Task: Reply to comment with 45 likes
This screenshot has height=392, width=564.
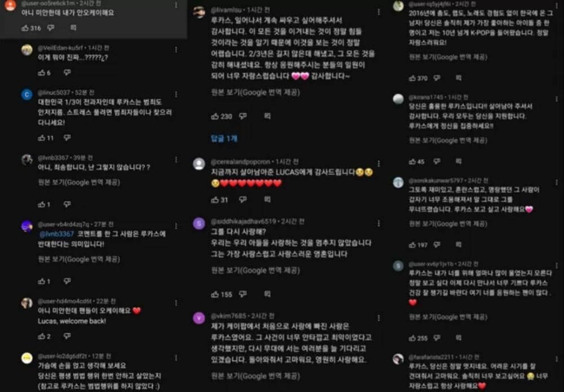Action: 459,161
